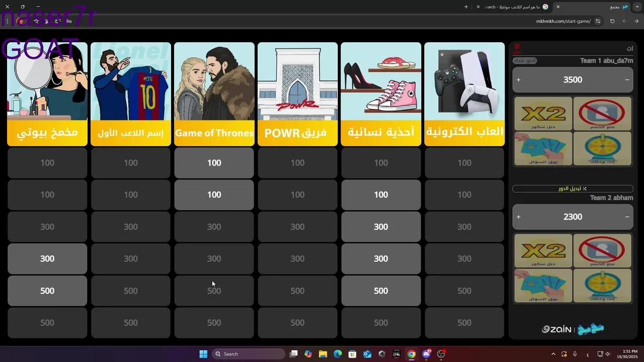Open Outlook from the taskbar
This screenshot has height=362, width=644.
point(367,354)
